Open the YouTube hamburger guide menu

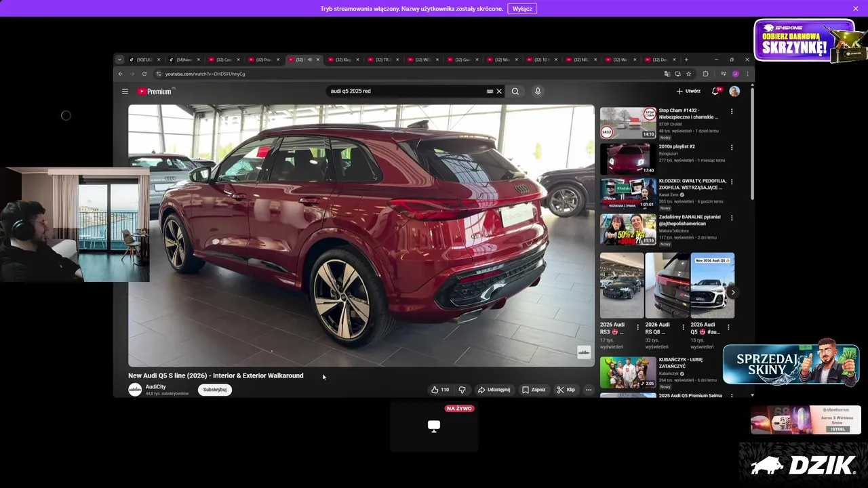(x=125, y=91)
